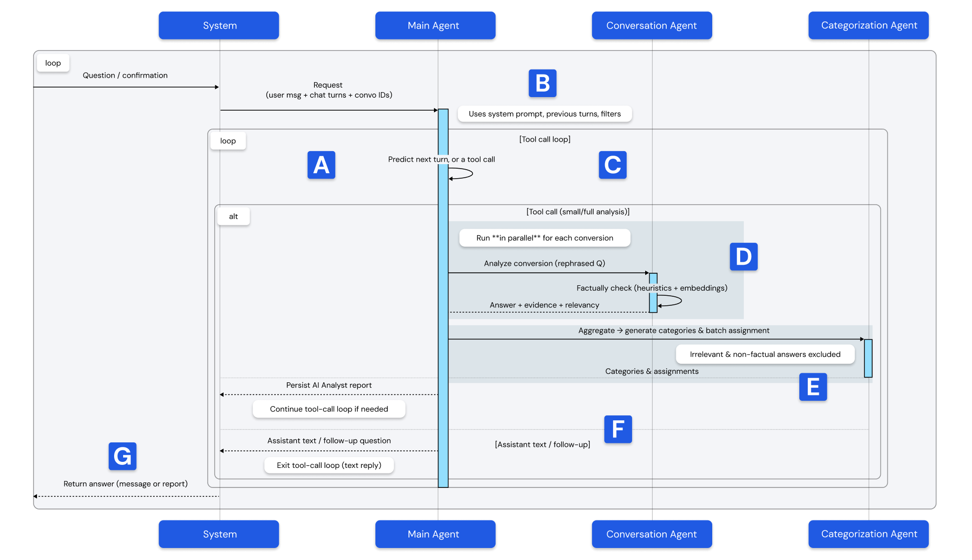The width and height of the screenshot is (972, 560).
Task: Click the blue letter D marker
Action: (x=743, y=257)
